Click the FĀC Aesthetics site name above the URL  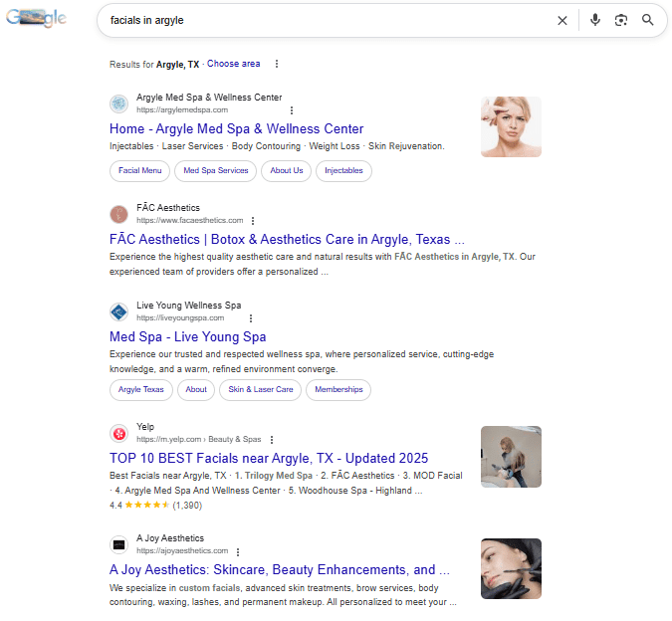tap(168, 208)
